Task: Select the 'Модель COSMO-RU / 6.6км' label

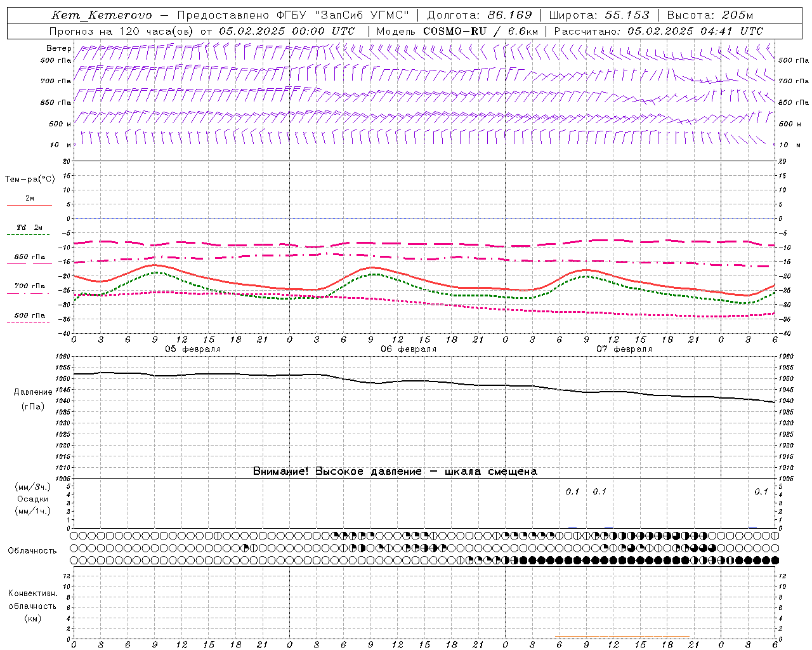Action: 457,31
